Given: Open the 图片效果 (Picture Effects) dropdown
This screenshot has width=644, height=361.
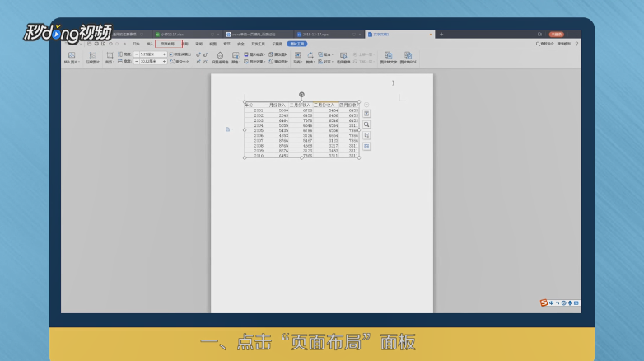Looking at the screenshot, I should pyautogui.click(x=254, y=62).
